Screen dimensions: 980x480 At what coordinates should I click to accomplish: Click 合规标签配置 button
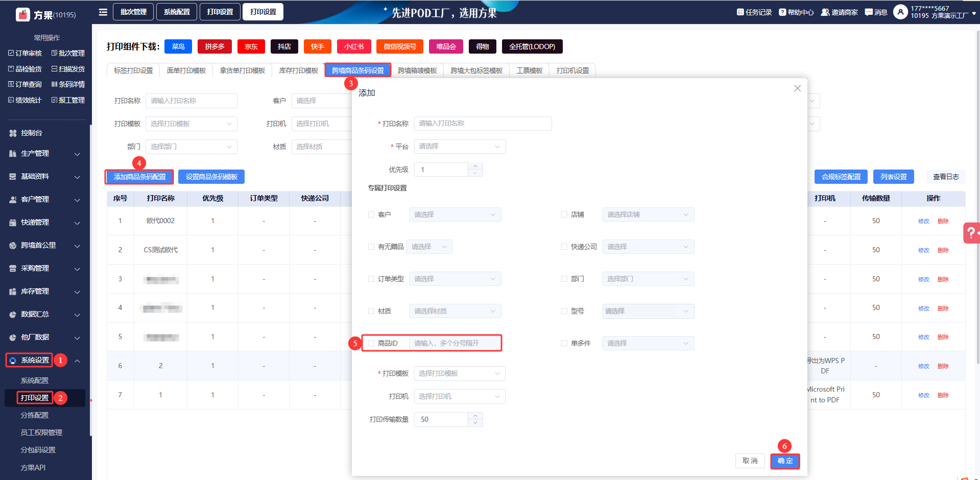coord(841,177)
